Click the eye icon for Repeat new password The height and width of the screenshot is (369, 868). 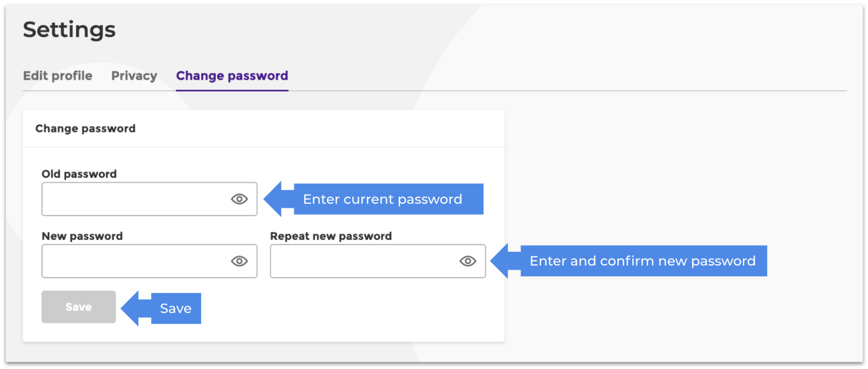point(467,261)
